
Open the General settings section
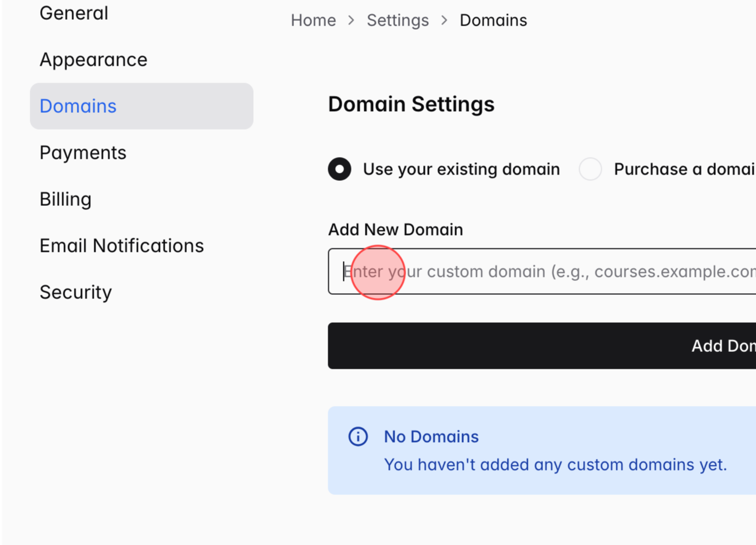73,13
